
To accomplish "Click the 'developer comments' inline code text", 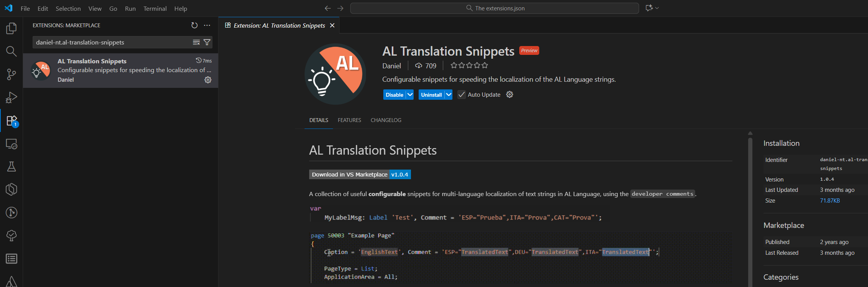I will point(663,194).
